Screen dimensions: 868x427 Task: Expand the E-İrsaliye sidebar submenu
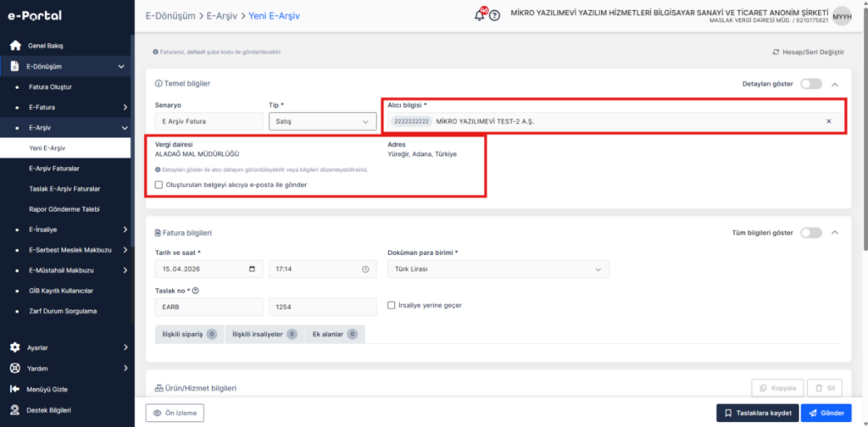tap(125, 229)
